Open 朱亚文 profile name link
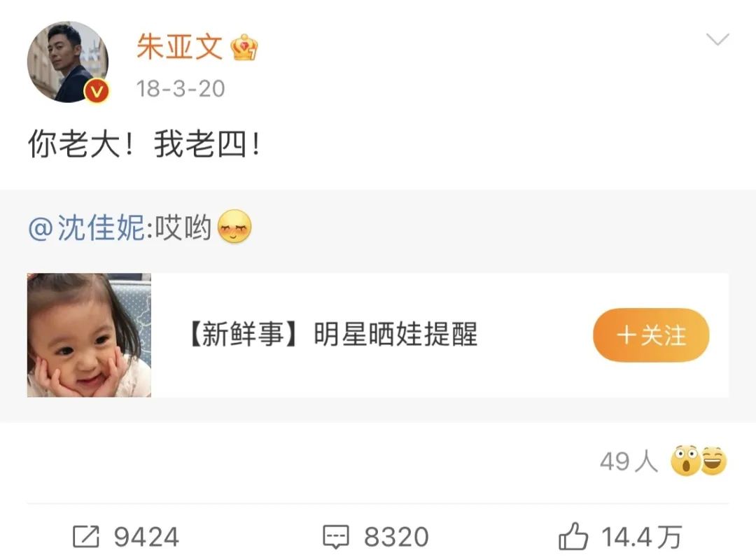 tap(179, 48)
